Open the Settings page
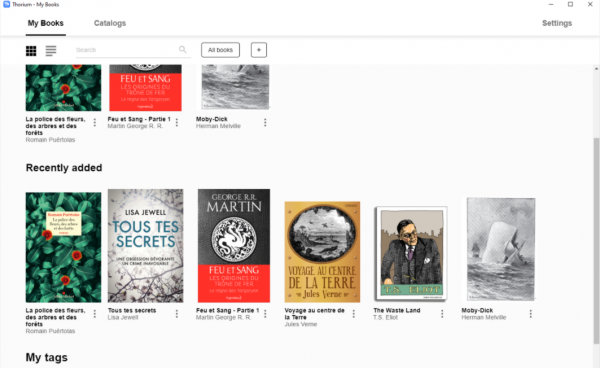 point(557,23)
